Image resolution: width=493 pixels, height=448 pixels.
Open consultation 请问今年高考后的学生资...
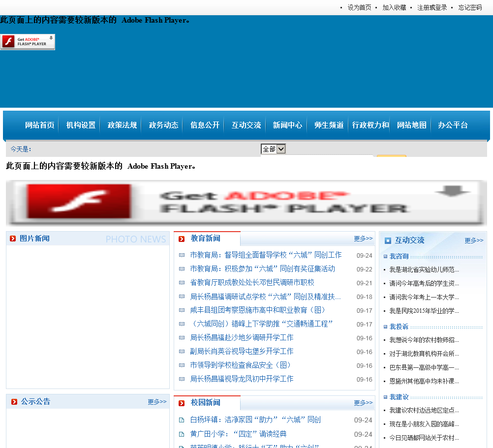[424, 284]
